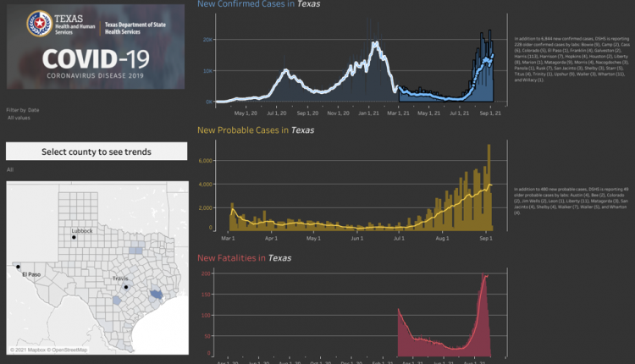Select the light blue county pair northeast of Lubbock
Screen dimensions: 635x364
tap(136, 251)
